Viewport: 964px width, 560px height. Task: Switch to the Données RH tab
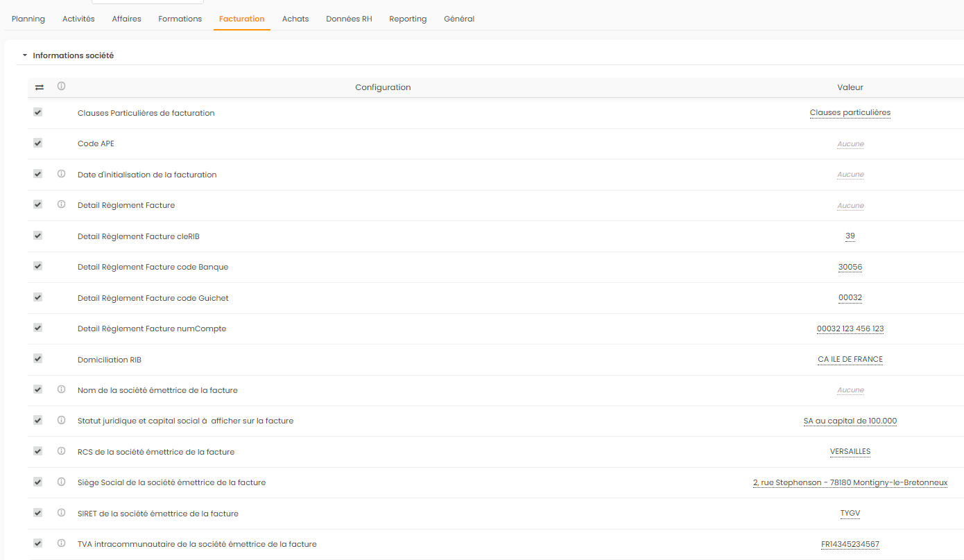[x=349, y=19]
